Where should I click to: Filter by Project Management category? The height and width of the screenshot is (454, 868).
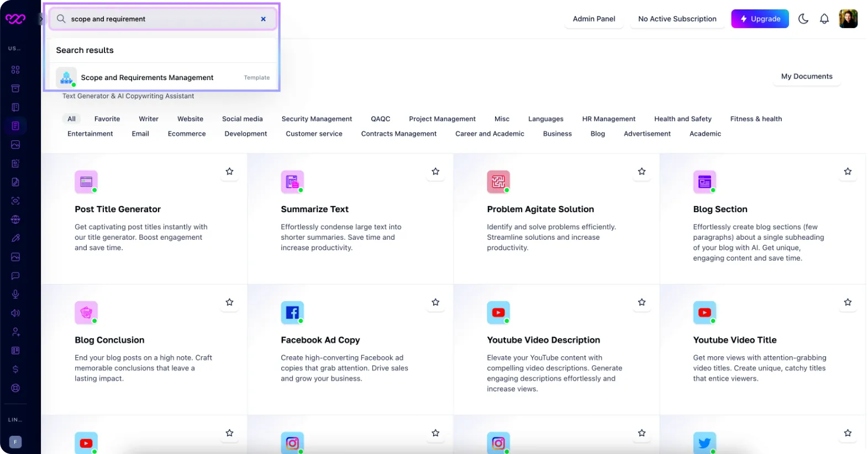point(442,119)
